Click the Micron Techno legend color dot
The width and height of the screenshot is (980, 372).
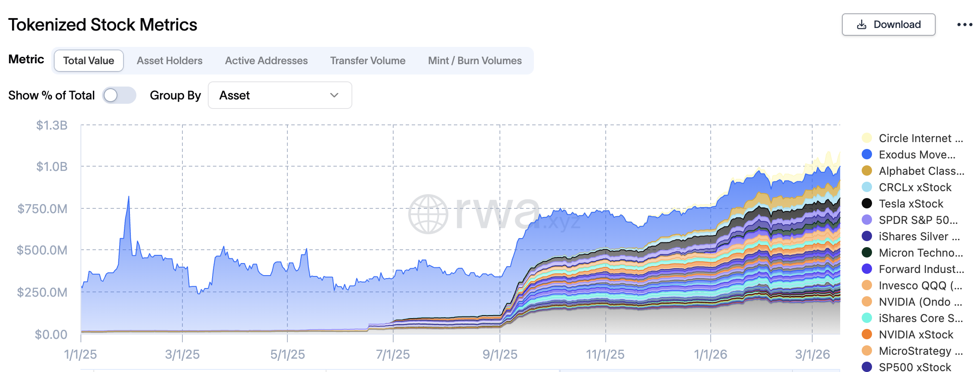pyautogui.click(x=867, y=253)
